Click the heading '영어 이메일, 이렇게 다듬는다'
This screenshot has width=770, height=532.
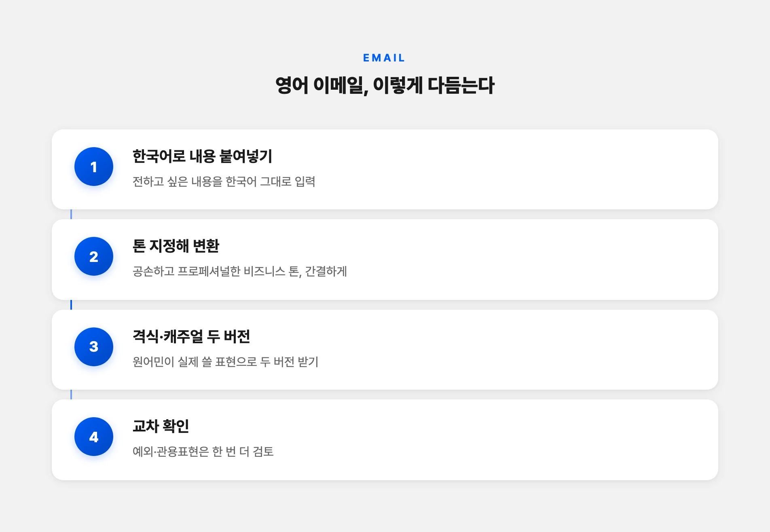[385, 85]
